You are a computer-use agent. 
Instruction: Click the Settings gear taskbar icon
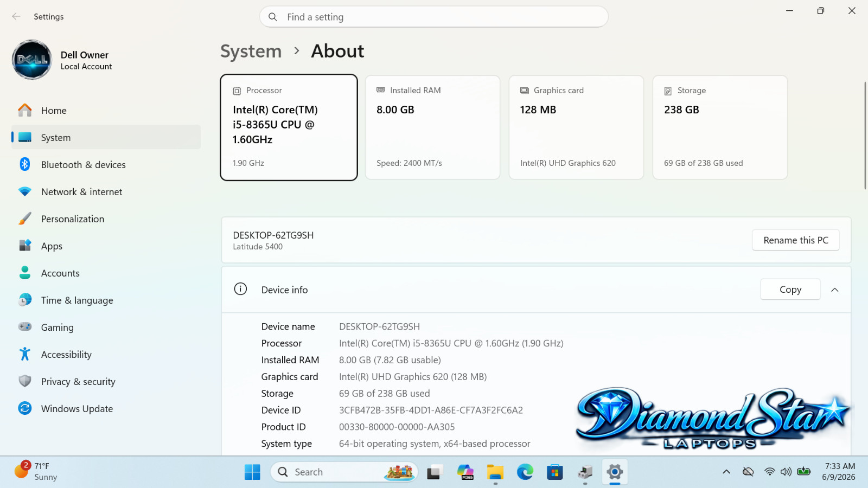click(615, 472)
